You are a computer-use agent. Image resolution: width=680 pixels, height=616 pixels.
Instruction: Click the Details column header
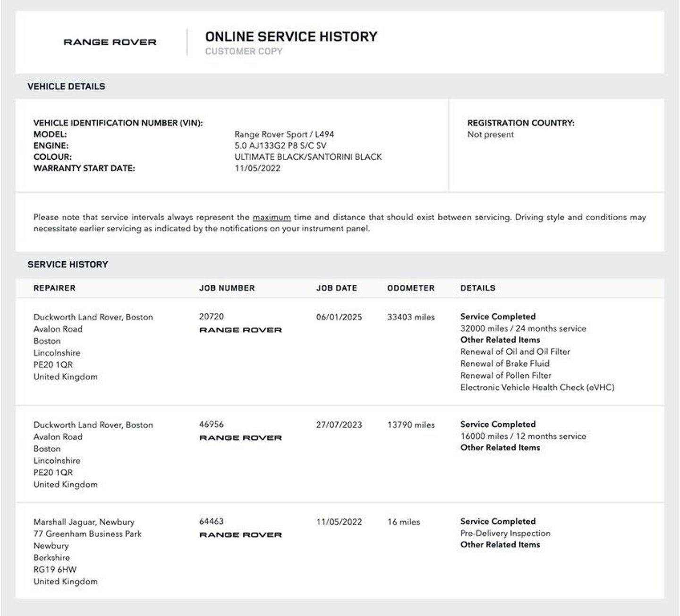[478, 288]
